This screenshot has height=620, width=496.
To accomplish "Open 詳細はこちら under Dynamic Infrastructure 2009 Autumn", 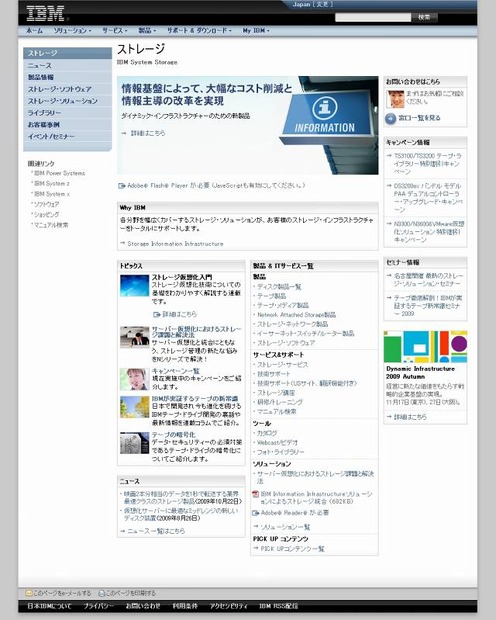I will point(410,417).
